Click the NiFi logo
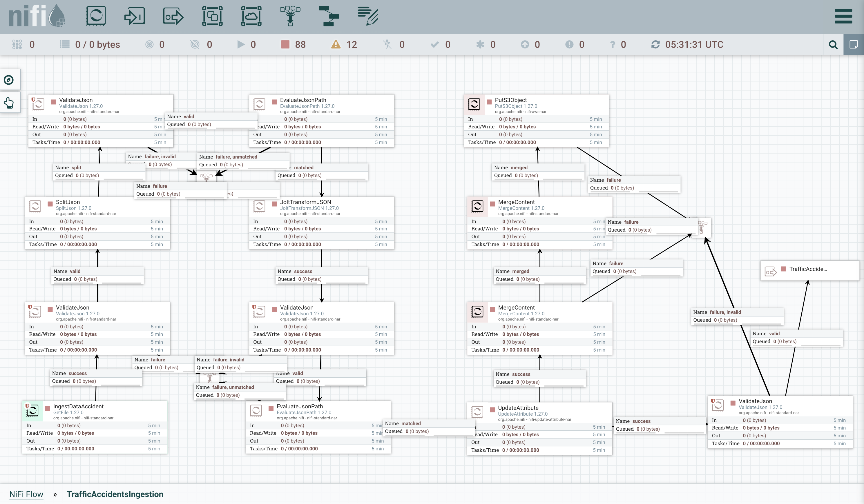 (x=37, y=16)
